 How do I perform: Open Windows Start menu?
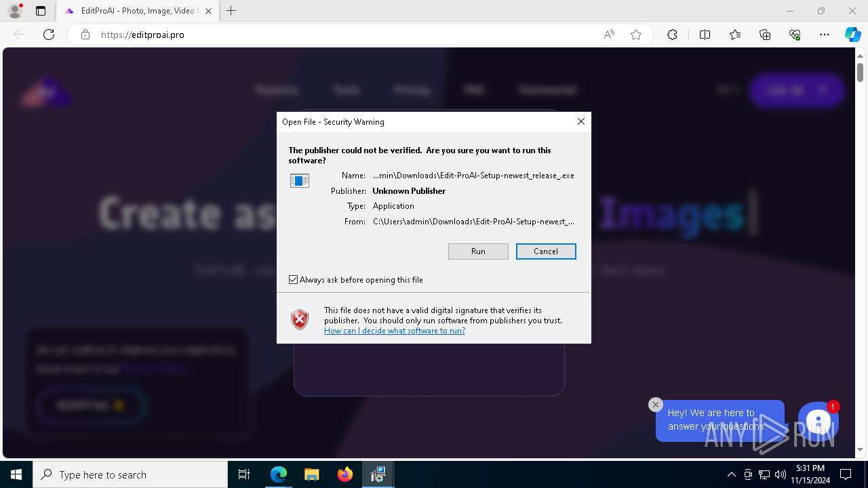coord(16,474)
